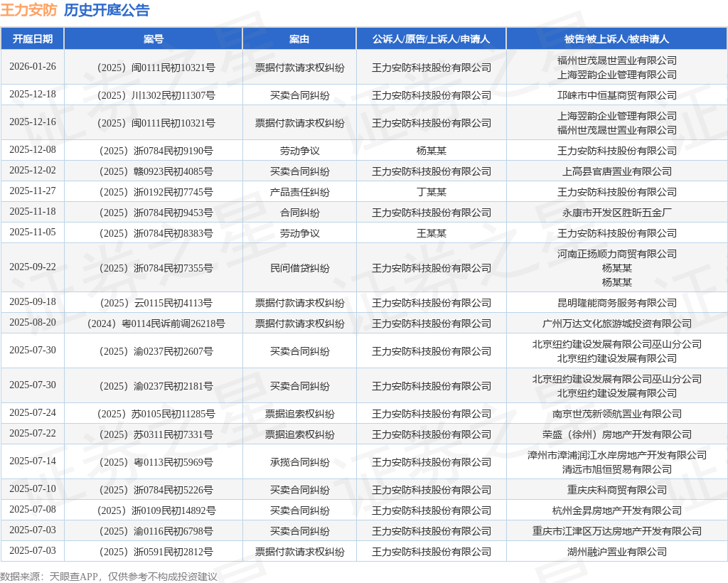The height and width of the screenshot is (583, 728).
Task: Click case number 渝0116民初6798号
Action: pyautogui.click(x=156, y=532)
